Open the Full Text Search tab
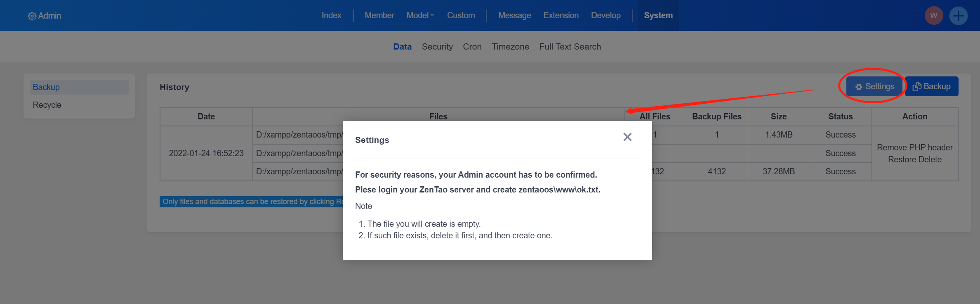Screen dimensions: 980x304 (x=570, y=47)
